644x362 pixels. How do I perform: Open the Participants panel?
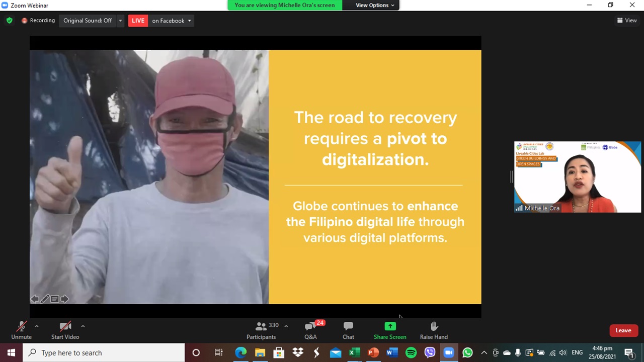(261, 330)
